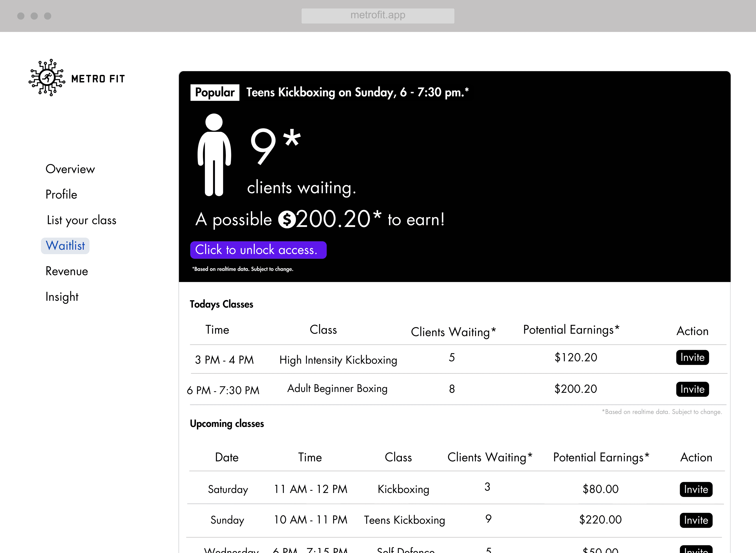Click 'Adult Beginner Boxing' class name
756x553 pixels.
[x=337, y=389]
